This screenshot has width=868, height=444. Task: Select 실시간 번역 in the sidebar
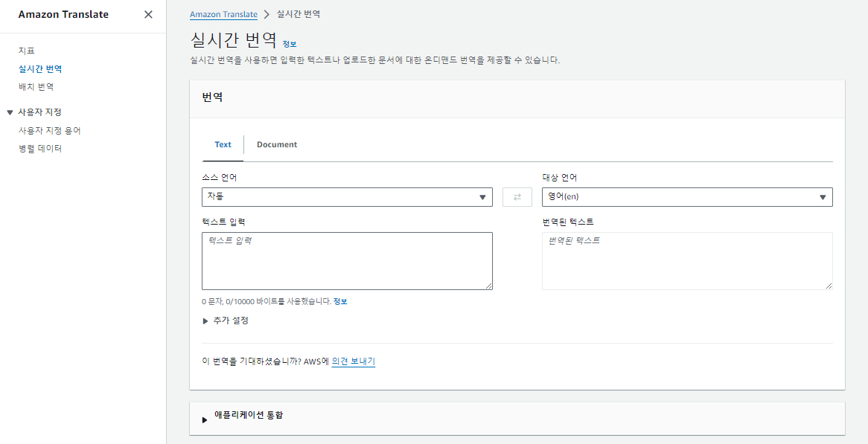pos(40,69)
